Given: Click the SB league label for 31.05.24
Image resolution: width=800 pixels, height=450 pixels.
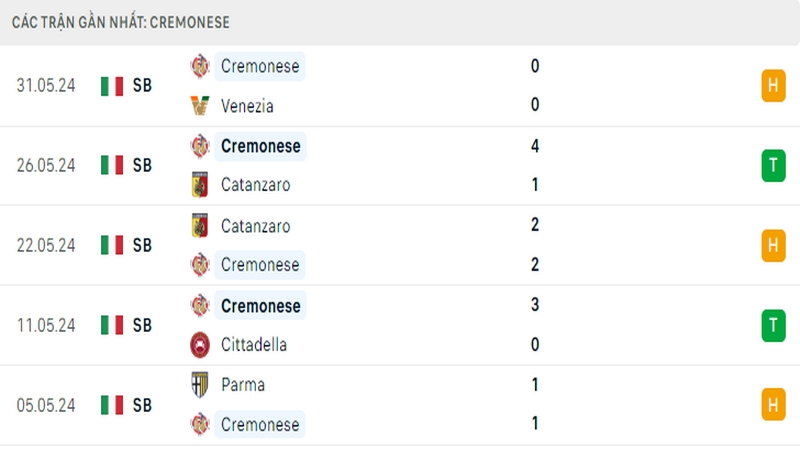Looking at the screenshot, I should coord(142,85).
